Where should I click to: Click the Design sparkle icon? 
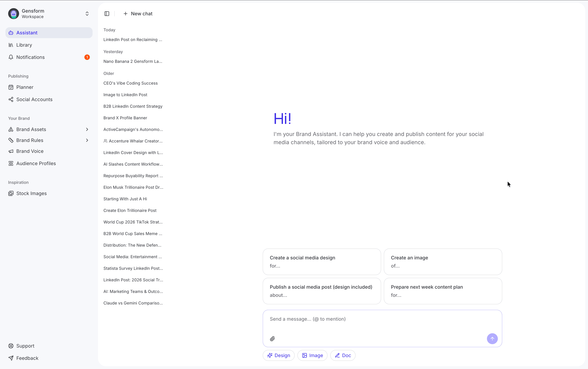click(270, 356)
